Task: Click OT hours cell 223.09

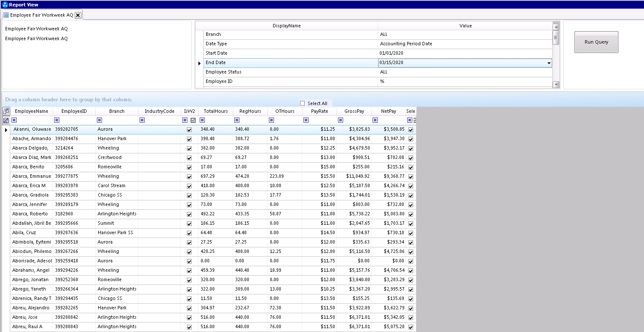Action: (285, 176)
